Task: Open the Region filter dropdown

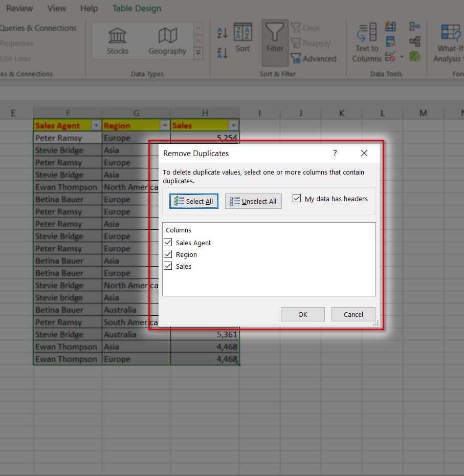Action: pyautogui.click(x=165, y=124)
